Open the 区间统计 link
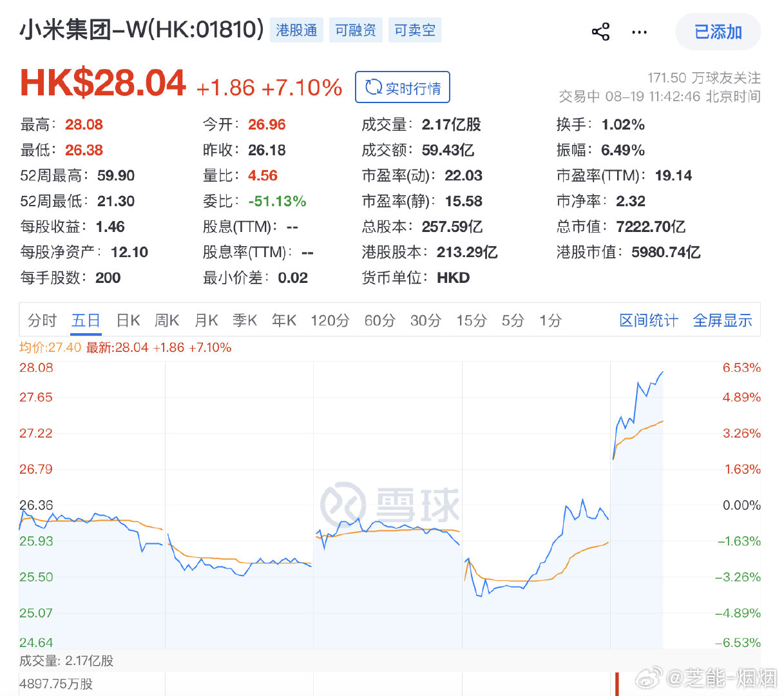The width and height of the screenshot is (784, 696). [x=649, y=320]
